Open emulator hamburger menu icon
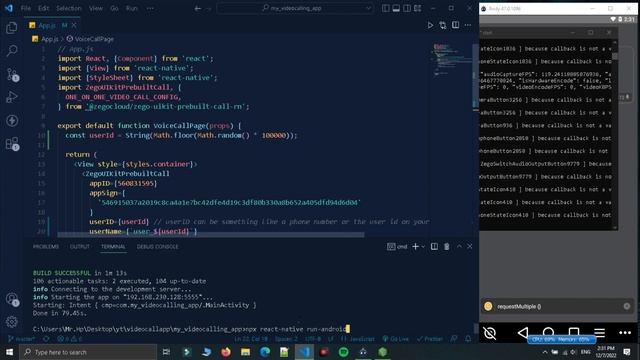The image size is (640, 360). tap(600, 333)
